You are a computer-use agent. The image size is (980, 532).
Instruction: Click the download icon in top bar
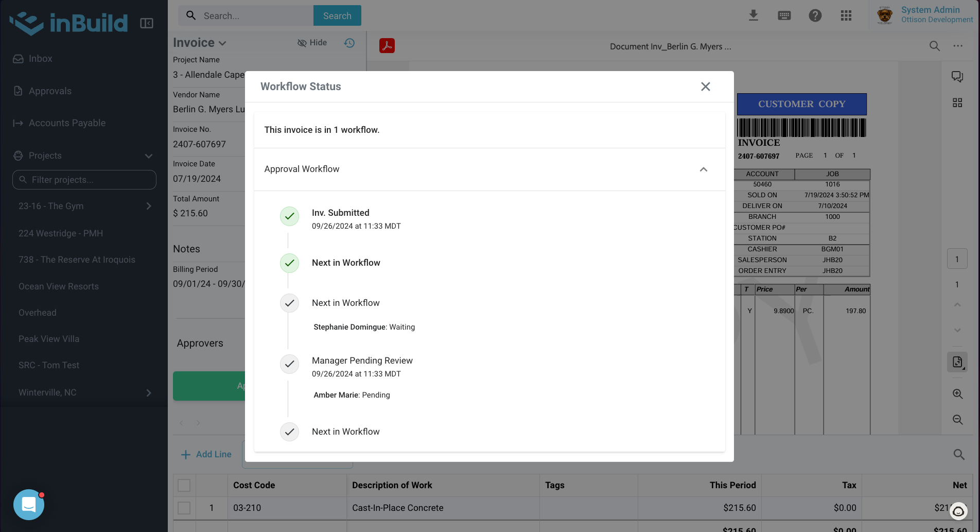coord(754,15)
